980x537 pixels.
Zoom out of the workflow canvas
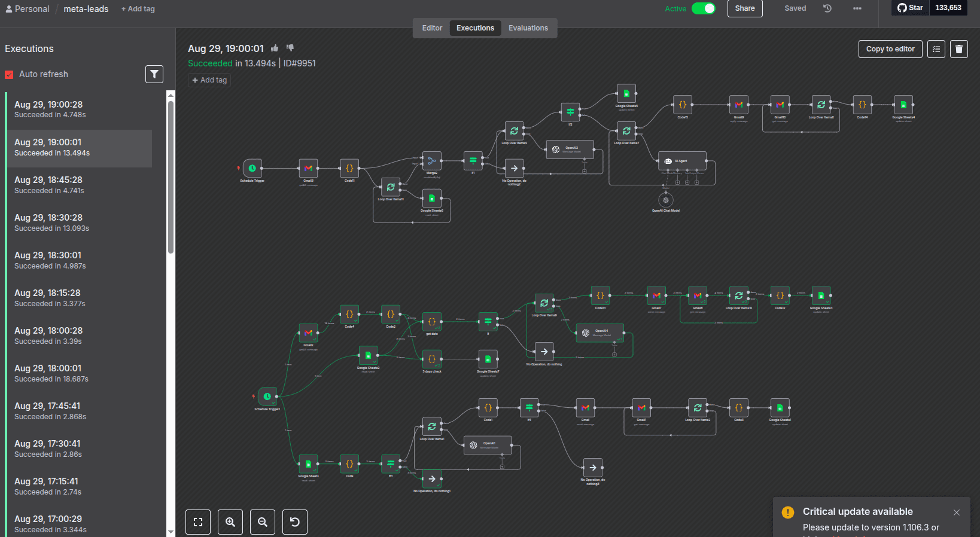[263, 522]
